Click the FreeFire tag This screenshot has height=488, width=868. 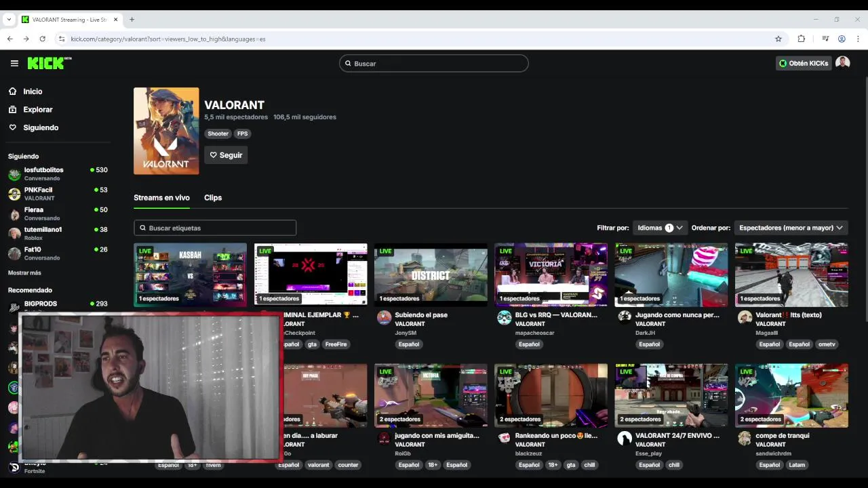point(336,344)
